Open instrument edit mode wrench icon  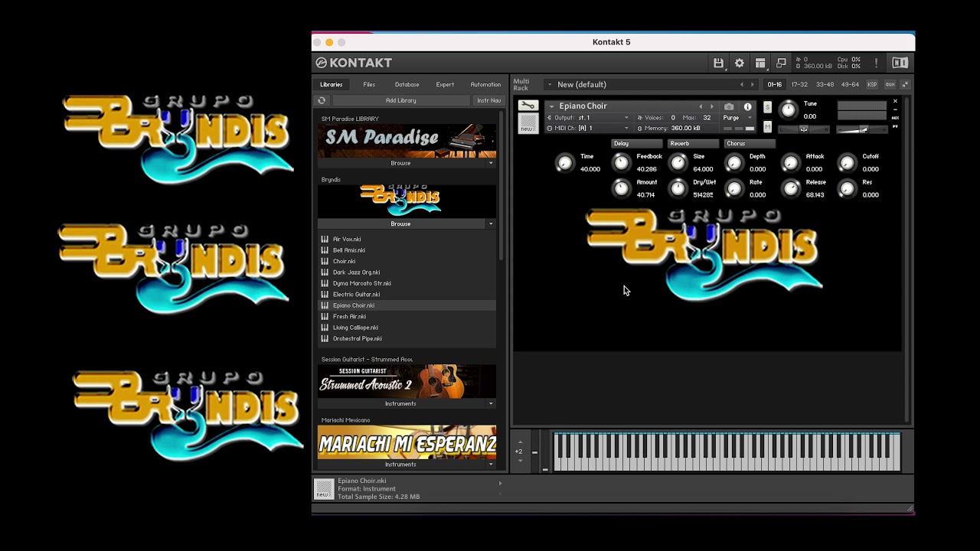[x=528, y=106]
